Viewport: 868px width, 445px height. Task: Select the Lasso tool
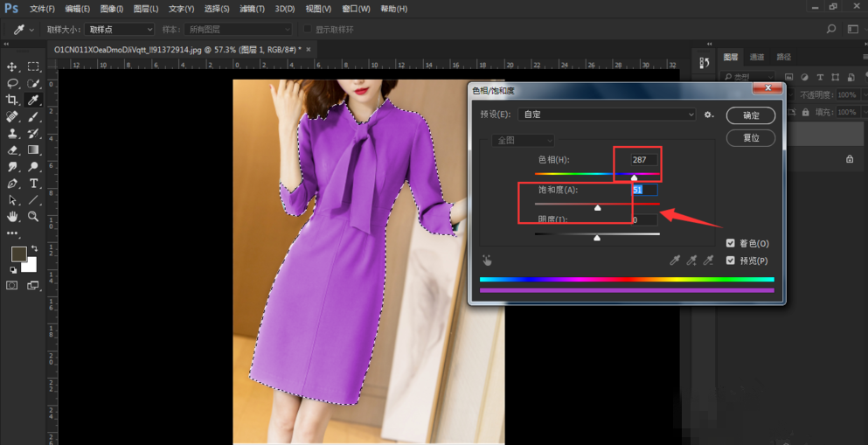click(13, 84)
